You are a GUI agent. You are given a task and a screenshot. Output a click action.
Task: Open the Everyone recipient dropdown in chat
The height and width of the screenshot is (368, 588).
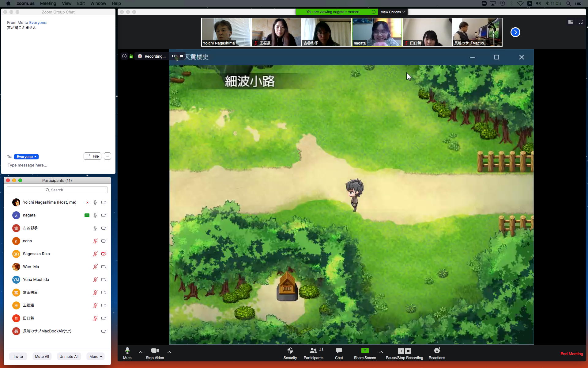26,157
